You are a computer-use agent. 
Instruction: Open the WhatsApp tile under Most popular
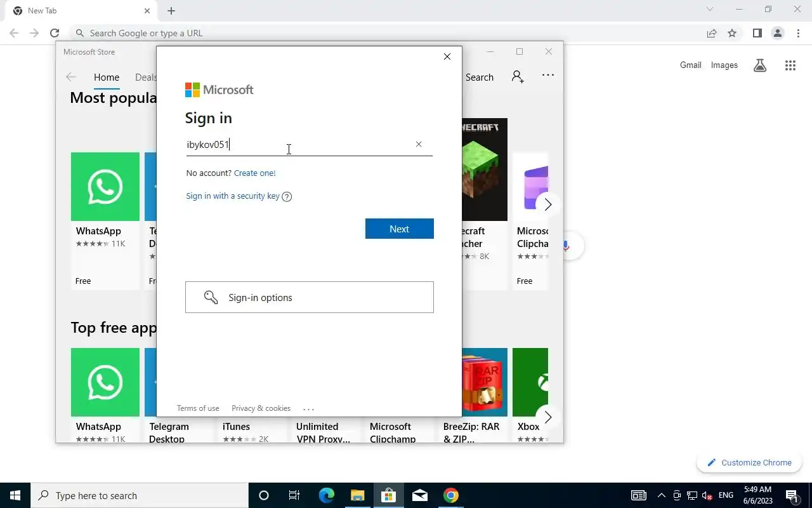point(105,221)
